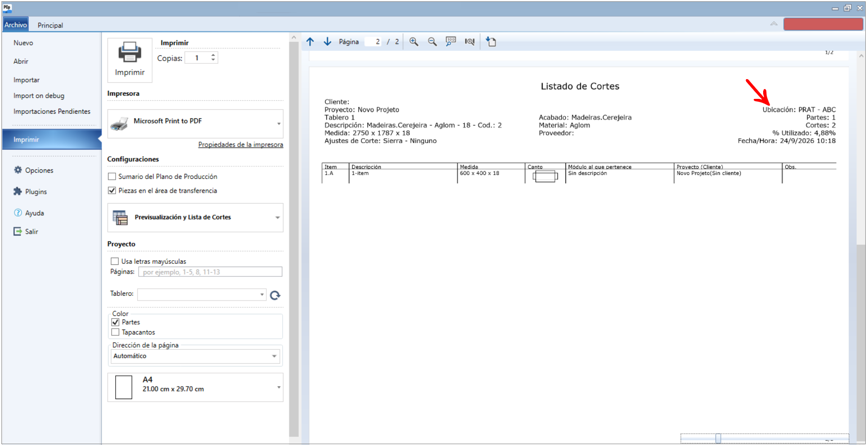
Task: Open the Dirección de la página Automático dropdown
Action: [195, 356]
